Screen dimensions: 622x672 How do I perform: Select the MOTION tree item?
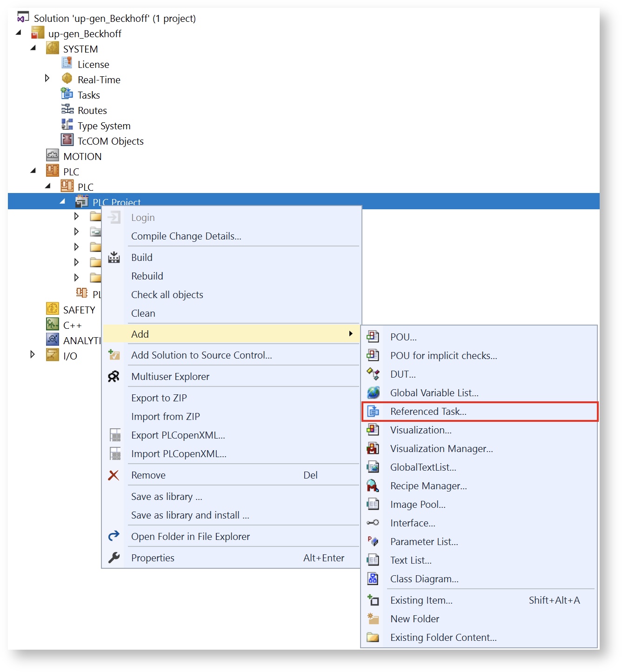82,157
